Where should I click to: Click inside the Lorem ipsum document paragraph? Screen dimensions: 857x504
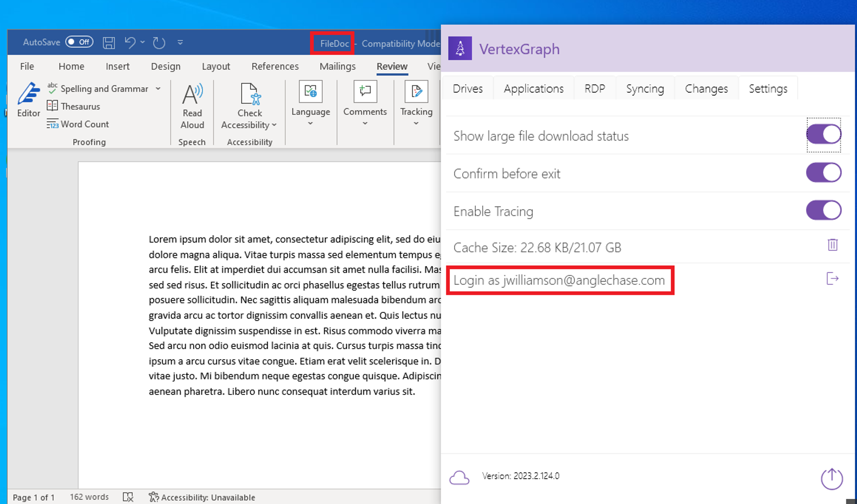(295, 315)
